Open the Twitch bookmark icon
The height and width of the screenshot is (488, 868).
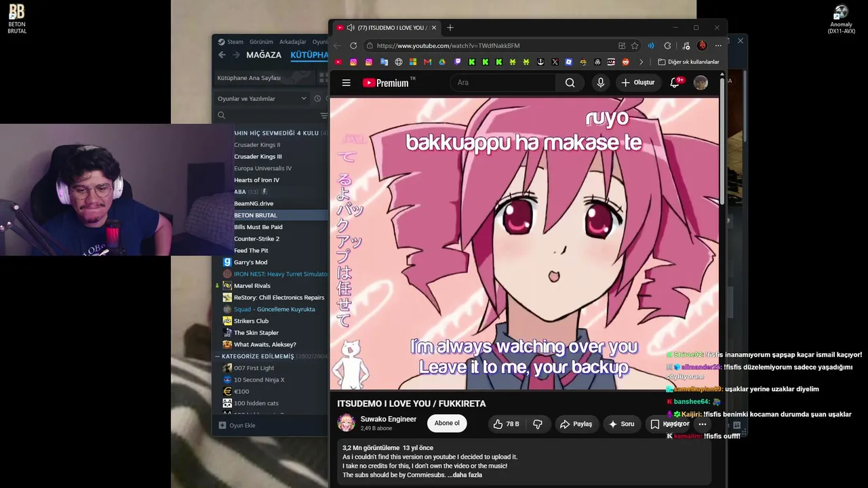[x=457, y=62]
